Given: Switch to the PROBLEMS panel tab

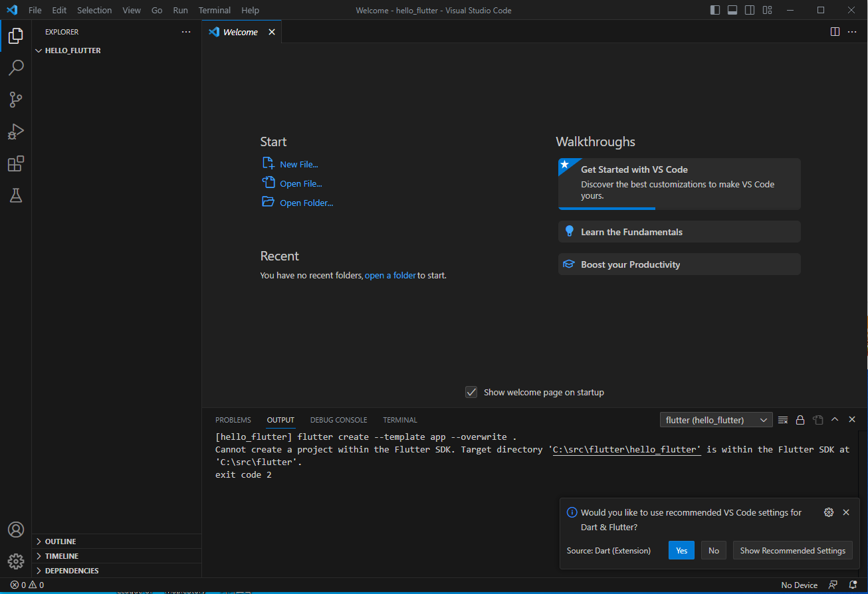Looking at the screenshot, I should coord(233,420).
